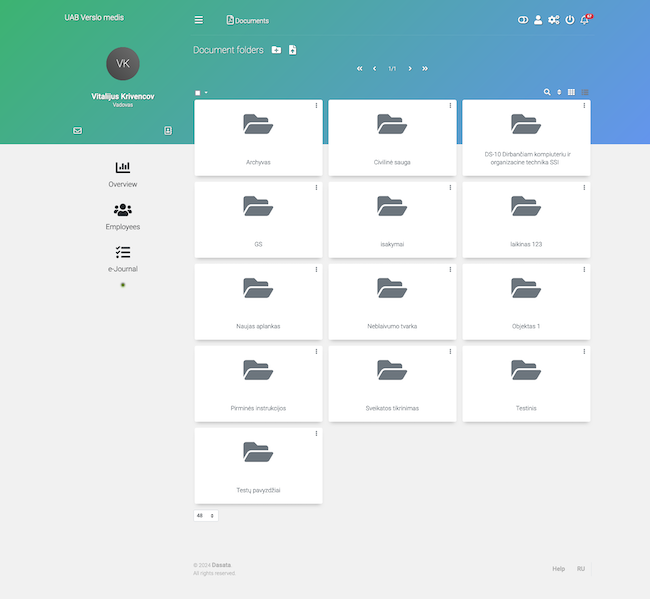This screenshot has width=650, height=599.
Task: Click the upload document file icon
Action: 292,50
